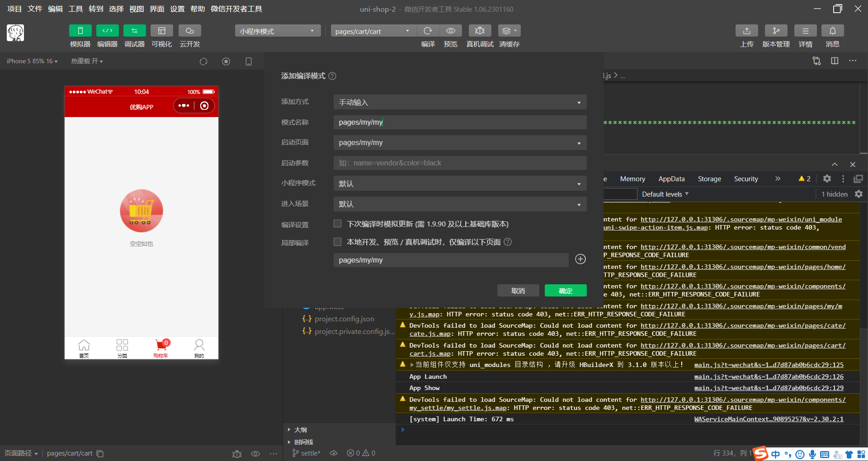
Task: Select project.config.json in the file tree
Action: point(344,319)
